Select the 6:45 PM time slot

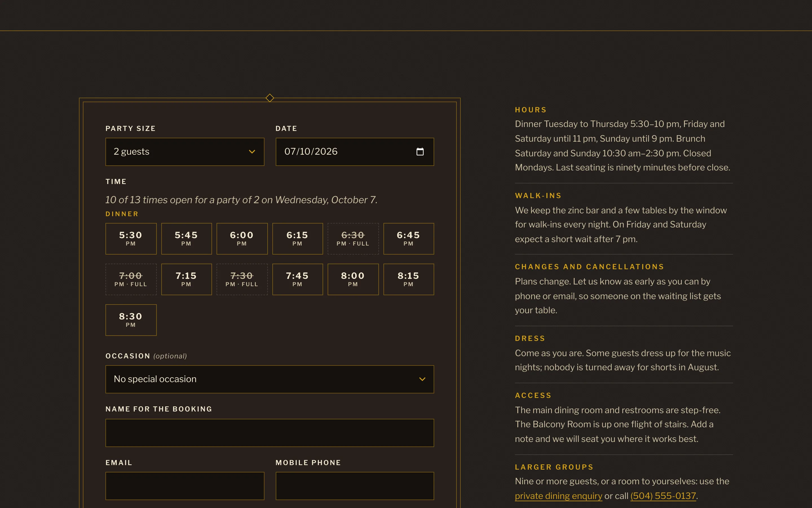(409, 238)
